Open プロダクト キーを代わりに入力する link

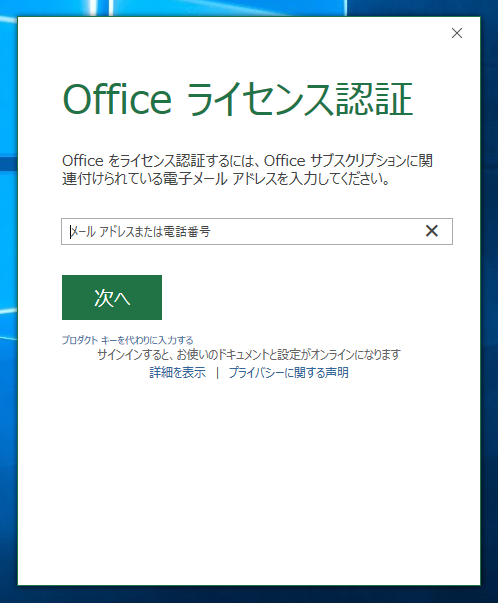point(128,340)
